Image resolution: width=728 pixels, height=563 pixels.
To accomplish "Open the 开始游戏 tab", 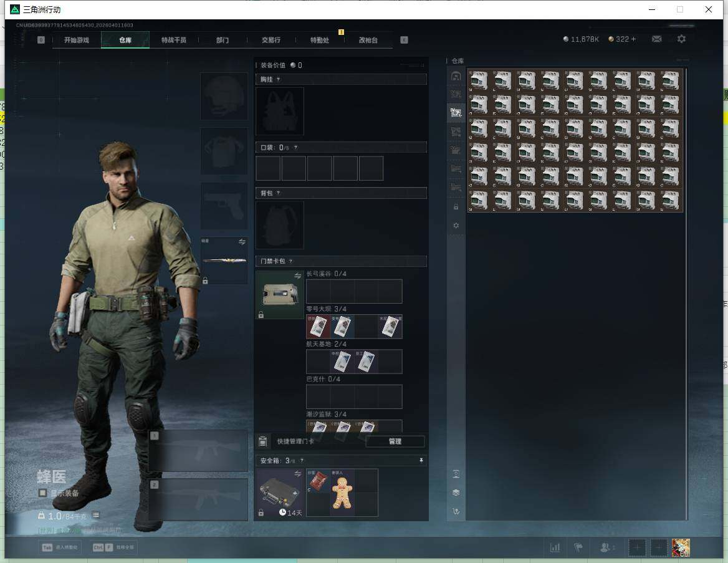I will click(77, 40).
